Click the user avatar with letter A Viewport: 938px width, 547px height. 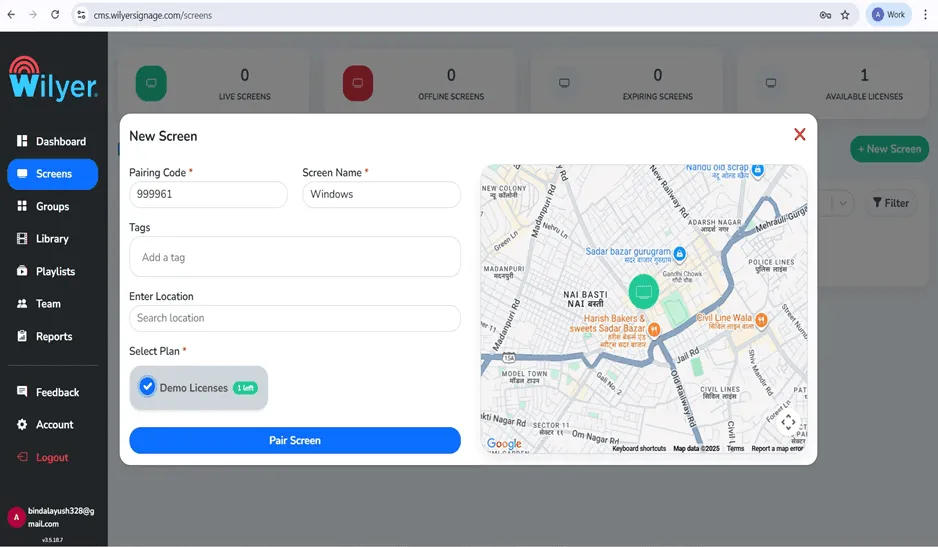(16, 517)
